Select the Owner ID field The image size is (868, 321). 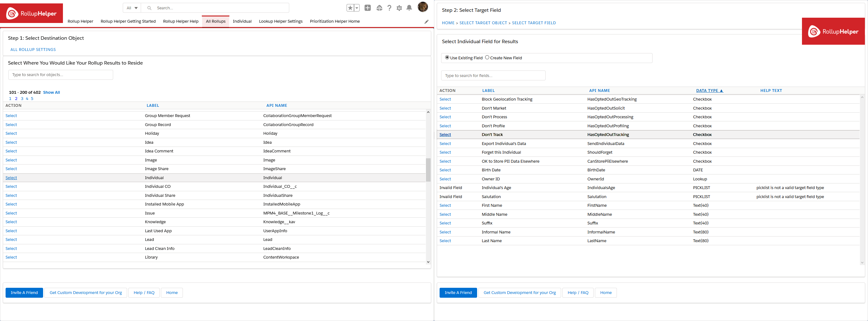point(445,179)
